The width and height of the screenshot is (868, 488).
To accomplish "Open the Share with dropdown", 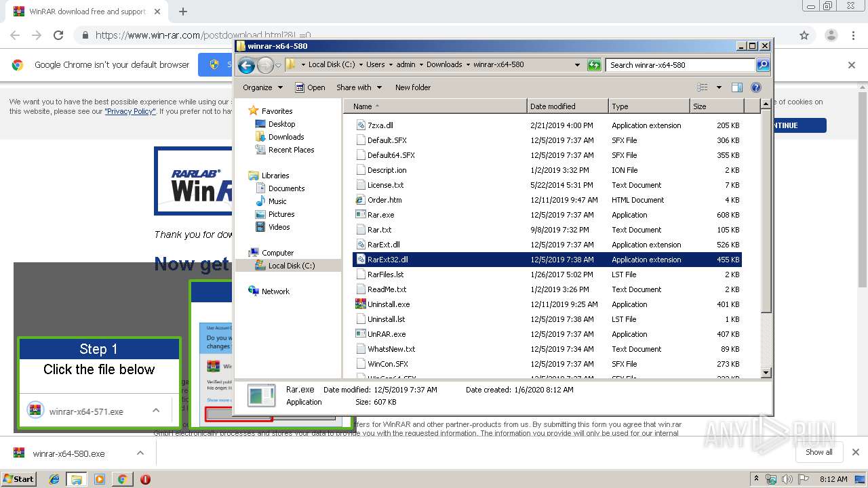I will click(x=359, y=87).
